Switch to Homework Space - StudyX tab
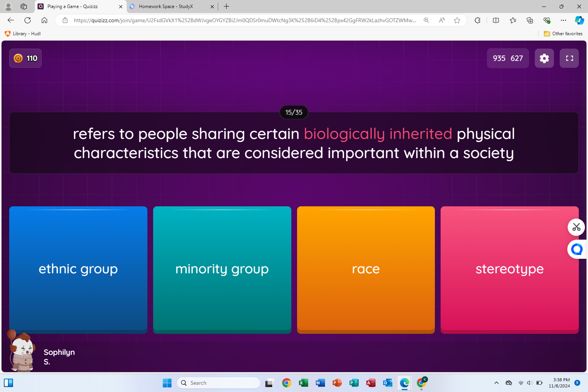Viewport: 588px width, 392px height. pyautogui.click(x=172, y=7)
